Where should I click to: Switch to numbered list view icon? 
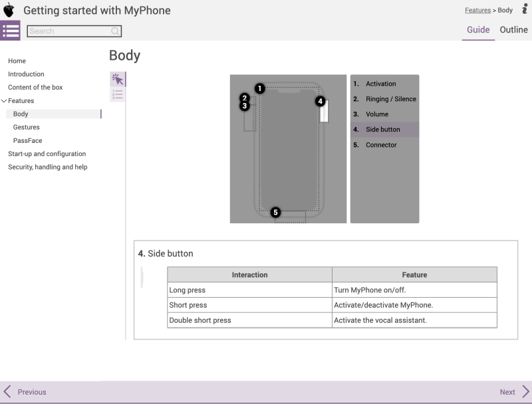tap(118, 94)
